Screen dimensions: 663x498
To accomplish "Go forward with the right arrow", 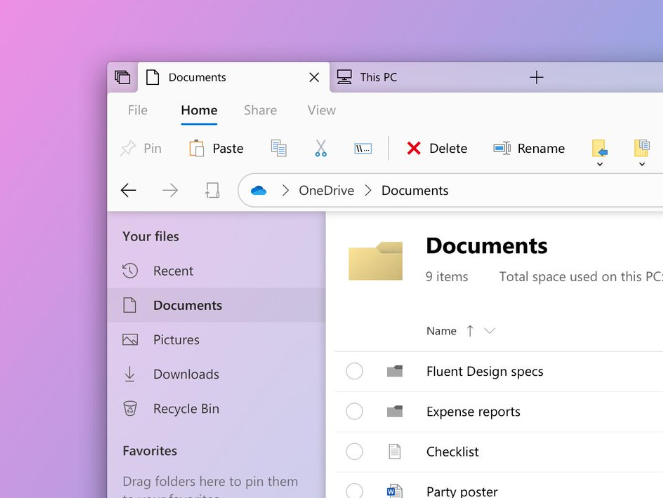I will point(170,191).
